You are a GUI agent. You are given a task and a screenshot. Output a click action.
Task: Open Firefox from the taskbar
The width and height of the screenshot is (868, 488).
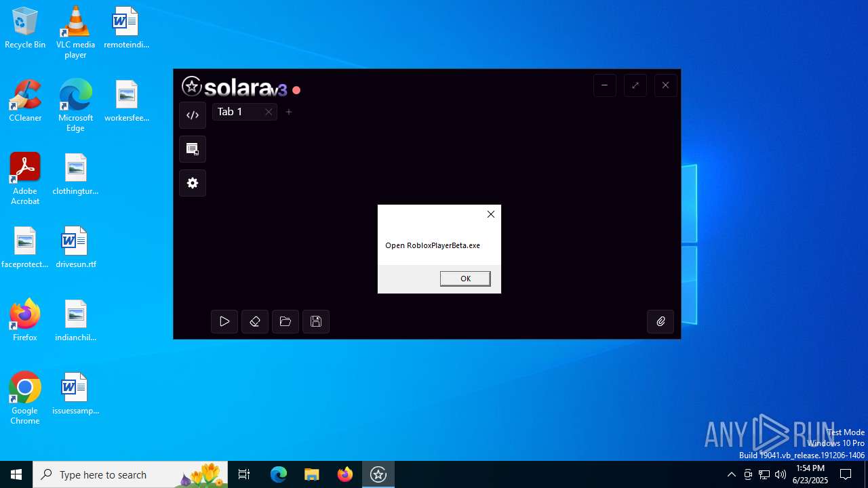click(345, 474)
